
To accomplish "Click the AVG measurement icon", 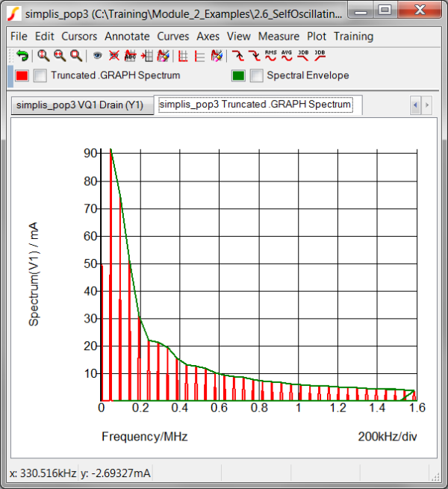I will [x=287, y=56].
